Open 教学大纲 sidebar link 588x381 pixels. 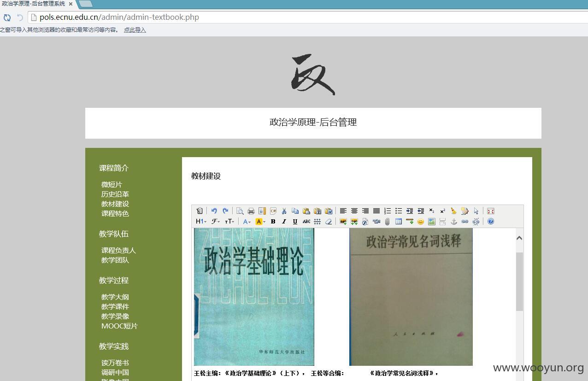point(115,297)
